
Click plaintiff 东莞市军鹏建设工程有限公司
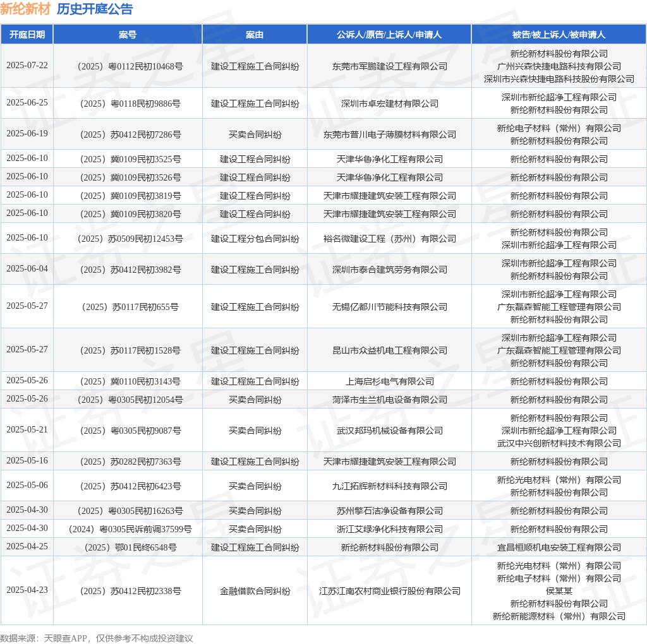(389, 66)
